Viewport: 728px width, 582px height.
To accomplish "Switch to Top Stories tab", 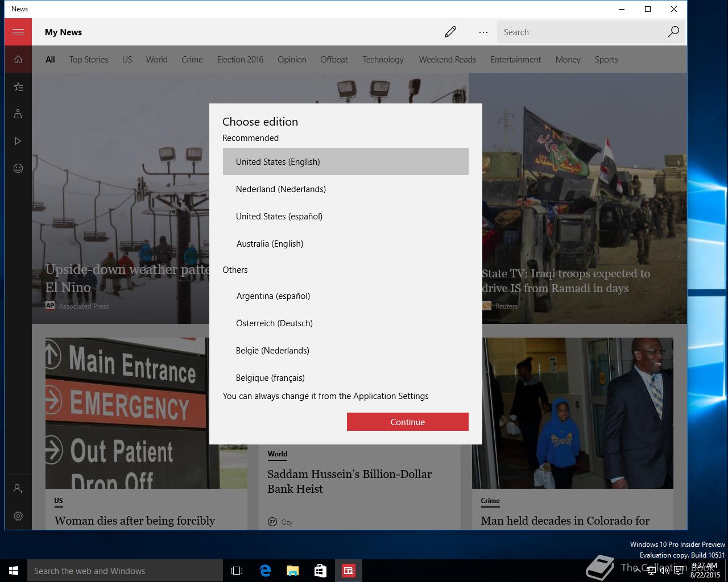I will tap(89, 59).
